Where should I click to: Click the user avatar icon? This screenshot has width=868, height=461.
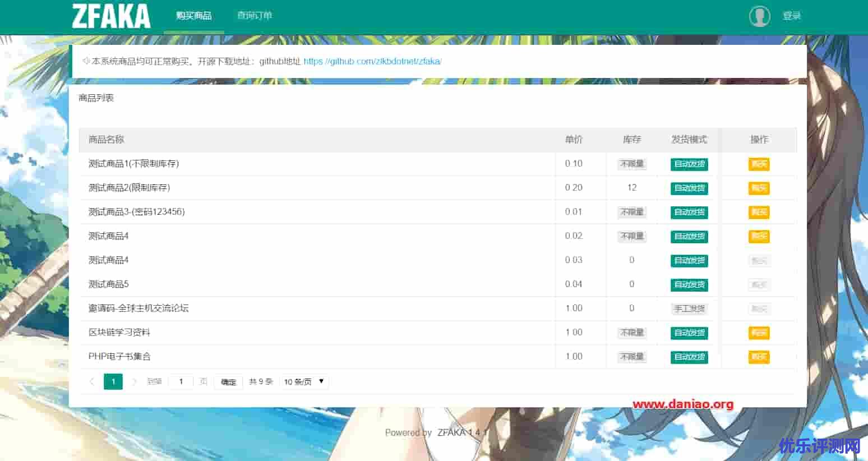pos(760,16)
